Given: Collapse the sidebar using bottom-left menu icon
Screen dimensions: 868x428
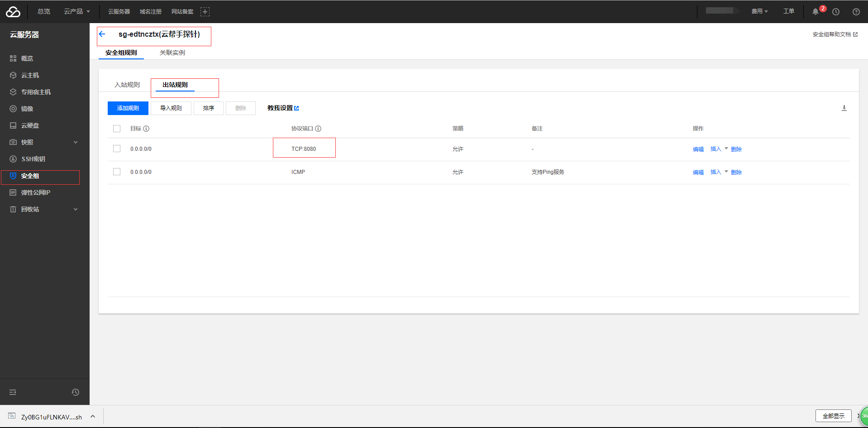Looking at the screenshot, I should click(13, 392).
